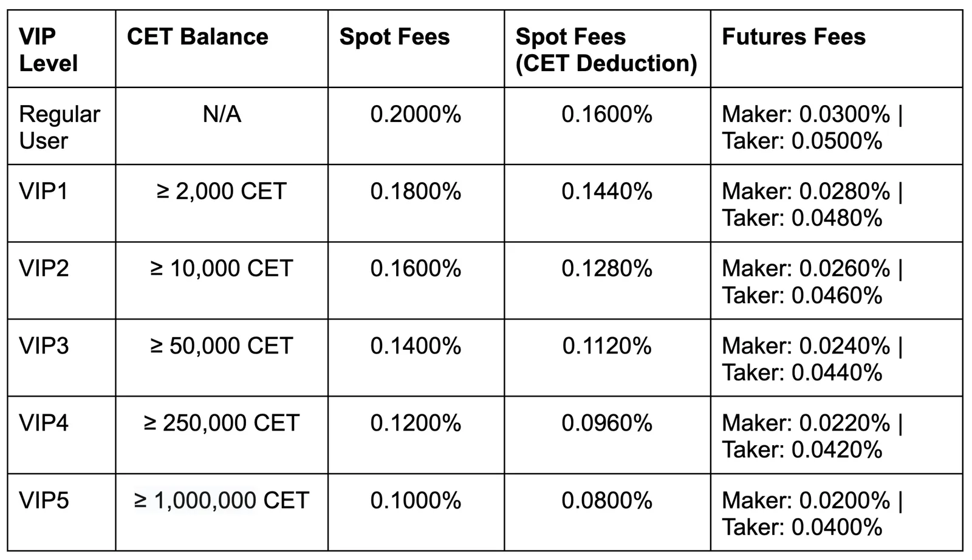Select the 0.0960% CET deduction cell
972x560 pixels.
(x=607, y=435)
